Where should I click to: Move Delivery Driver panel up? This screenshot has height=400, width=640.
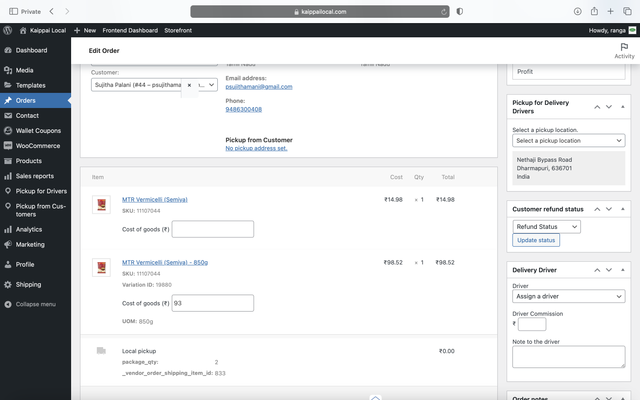597,270
